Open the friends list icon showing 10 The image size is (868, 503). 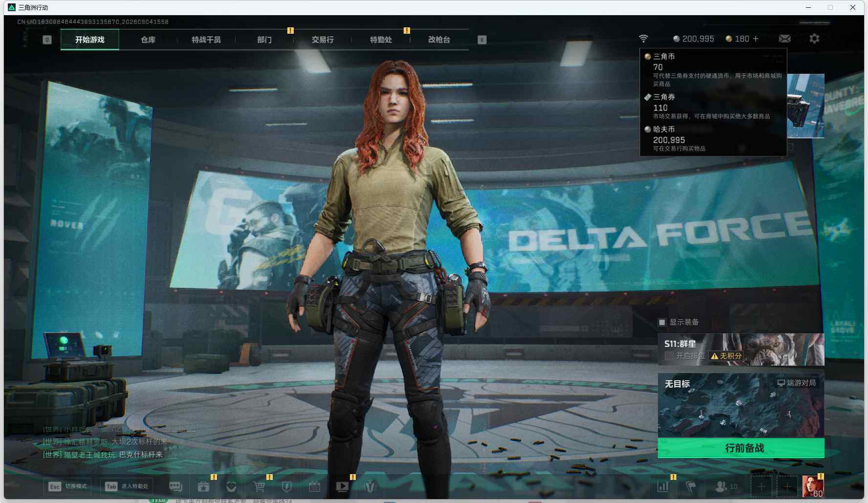[726, 486]
